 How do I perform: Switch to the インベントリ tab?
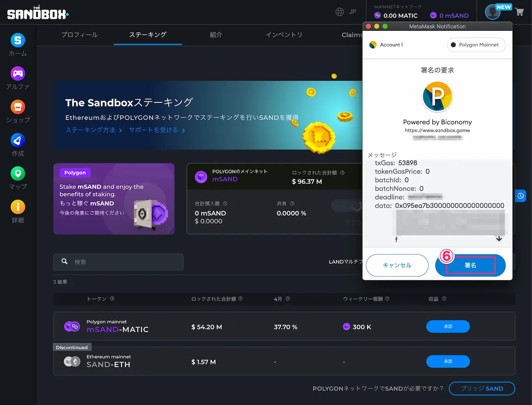pos(284,35)
